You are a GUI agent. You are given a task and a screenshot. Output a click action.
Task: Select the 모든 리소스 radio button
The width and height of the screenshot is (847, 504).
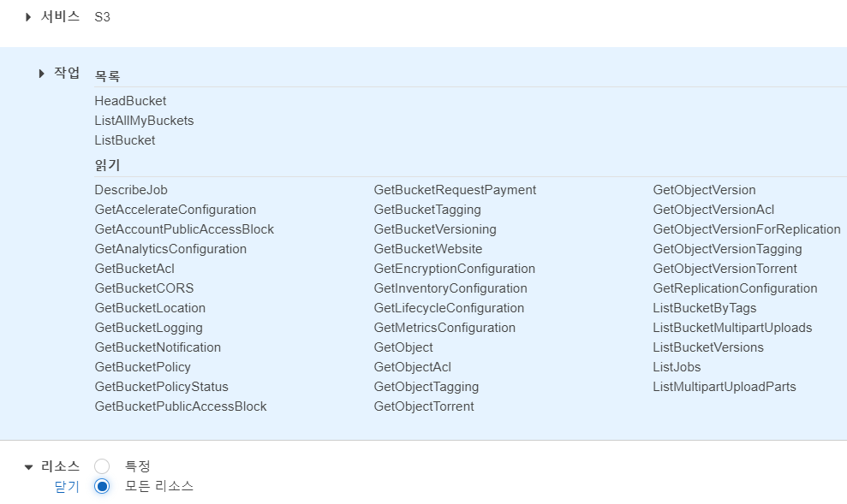(102, 486)
